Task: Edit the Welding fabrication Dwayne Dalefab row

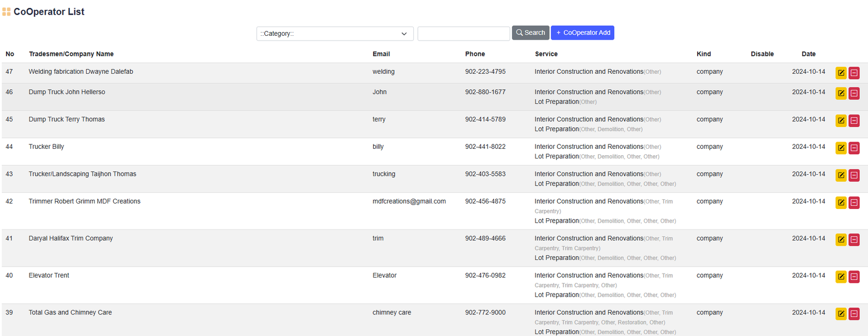Action: [840, 73]
